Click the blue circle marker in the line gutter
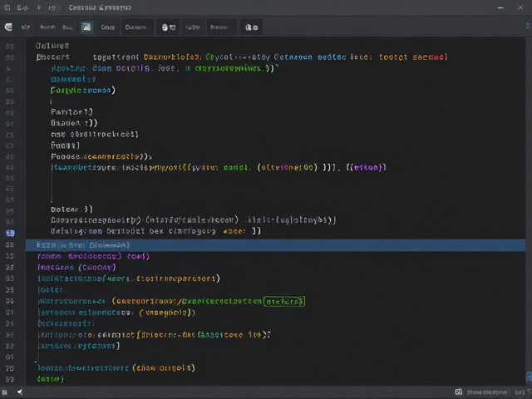 coord(10,233)
